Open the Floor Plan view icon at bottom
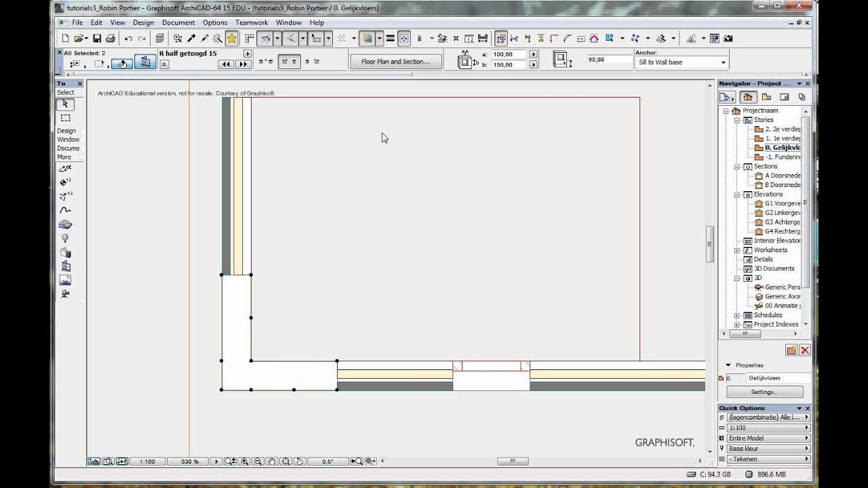868x488 pixels. pyautogui.click(x=94, y=462)
